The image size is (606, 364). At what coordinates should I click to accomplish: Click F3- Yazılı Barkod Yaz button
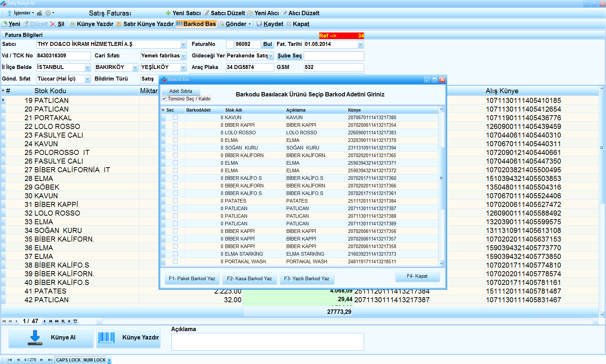tap(307, 278)
